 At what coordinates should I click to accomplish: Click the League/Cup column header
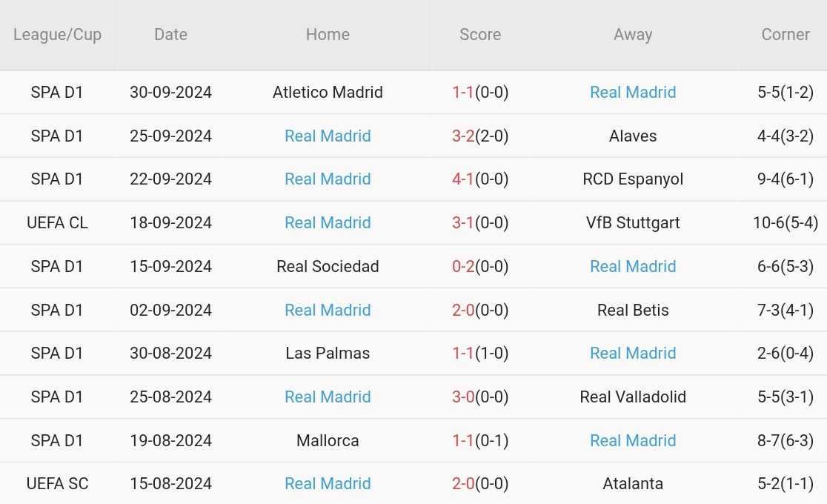click(x=57, y=35)
